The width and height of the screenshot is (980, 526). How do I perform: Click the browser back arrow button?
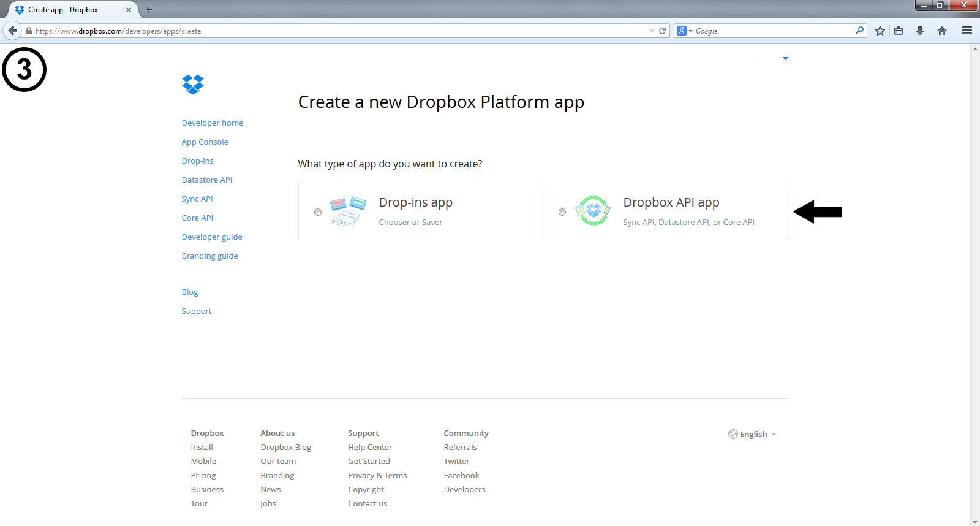pyautogui.click(x=12, y=31)
